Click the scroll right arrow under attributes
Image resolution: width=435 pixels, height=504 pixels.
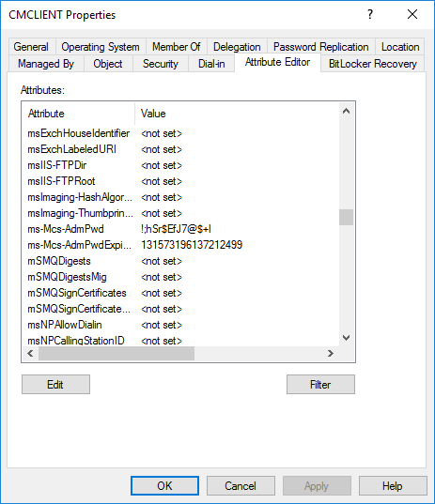coord(331,354)
